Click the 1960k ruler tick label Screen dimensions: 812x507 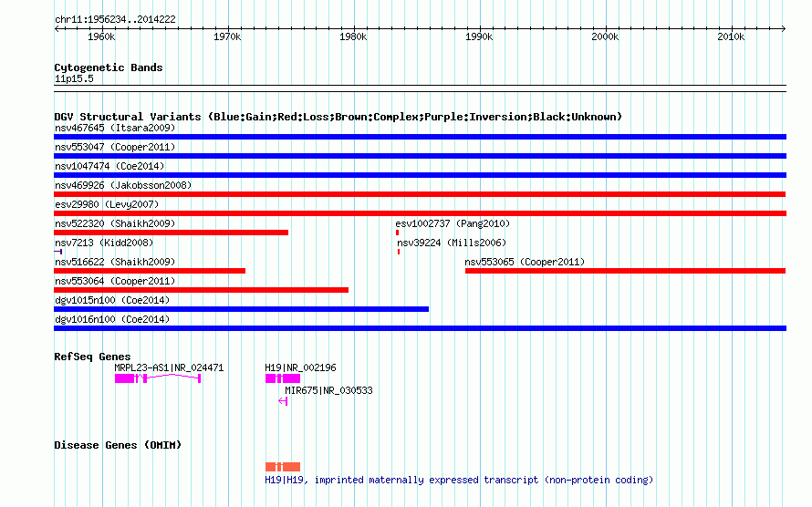[101, 36]
